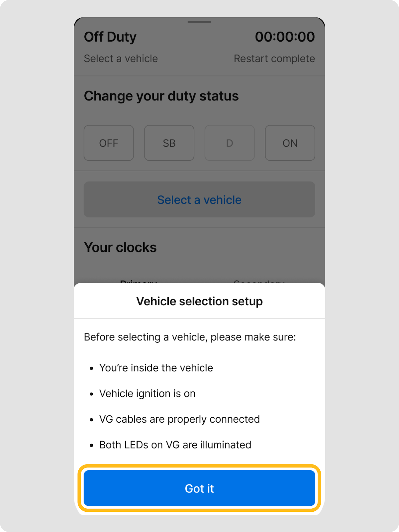399x532 pixels.
Task: Click the Vehicle selection setup title
Action: [199, 301]
